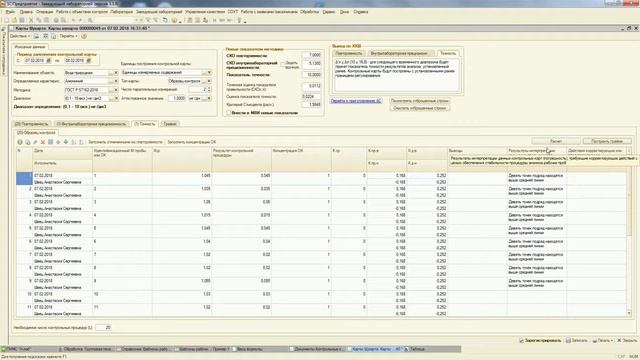Screen dimensions: 640x360
Task: Click the table vertical scrollbar down arrow
Action: (x=629, y=313)
